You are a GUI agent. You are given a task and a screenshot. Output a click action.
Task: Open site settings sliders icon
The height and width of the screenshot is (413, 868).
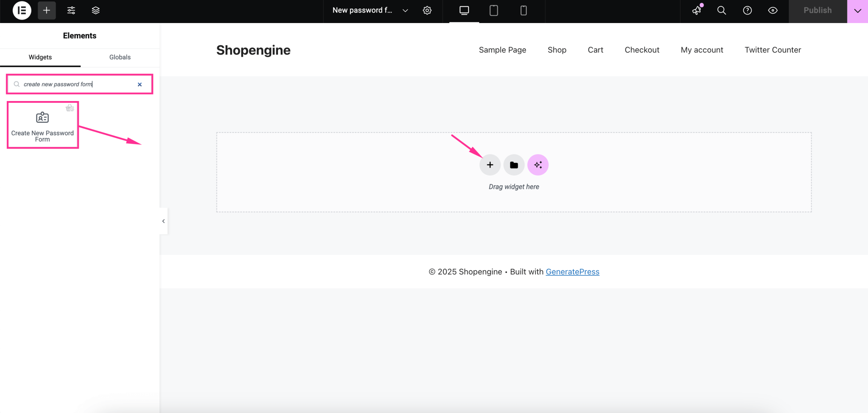[x=71, y=11]
